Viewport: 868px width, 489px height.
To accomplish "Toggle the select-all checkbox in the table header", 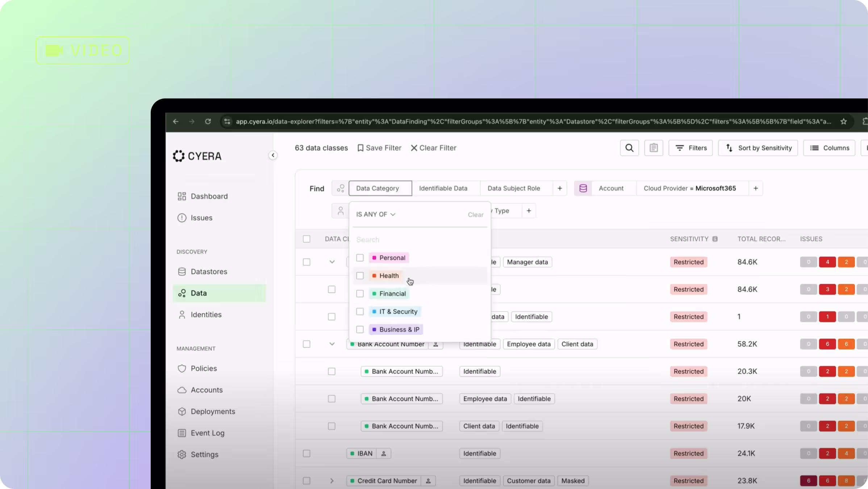I will click(306, 239).
